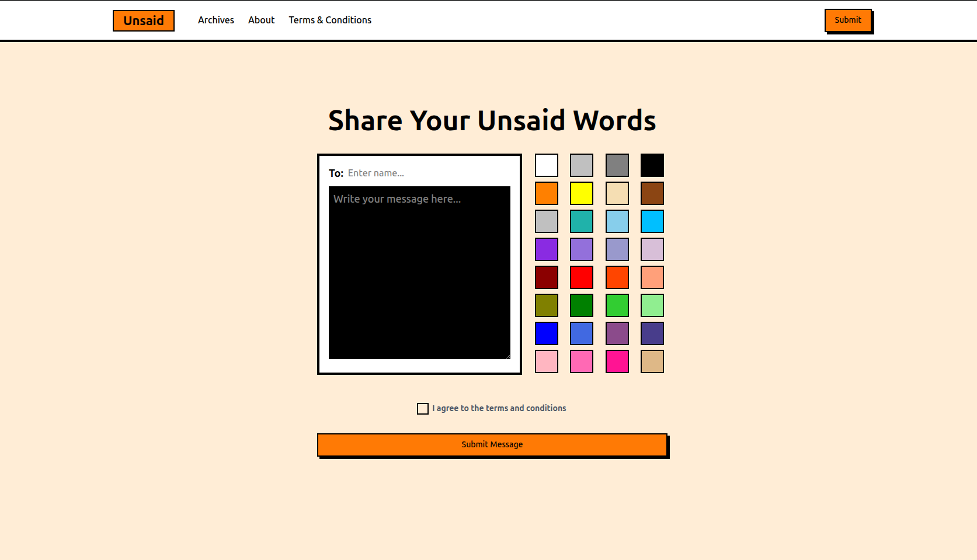The image size is (977, 560).
Task: Focus the 'Enter name...' recipient field
Action: click(429, 173)
